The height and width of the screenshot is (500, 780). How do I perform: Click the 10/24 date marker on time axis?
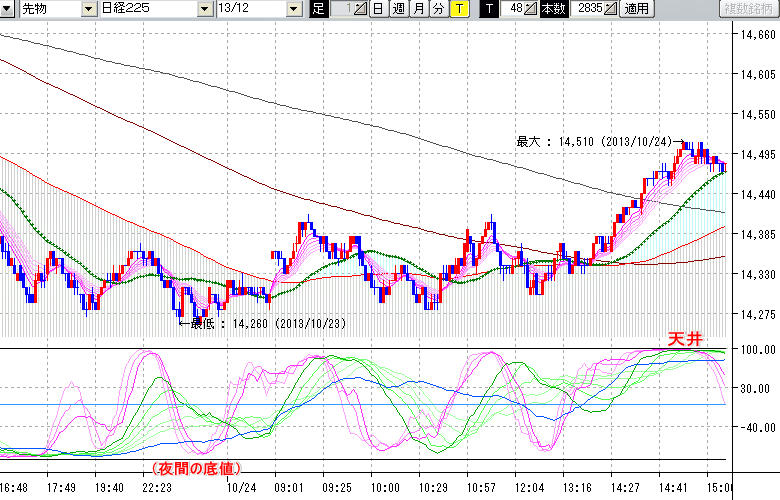click(x=241, y=487)
